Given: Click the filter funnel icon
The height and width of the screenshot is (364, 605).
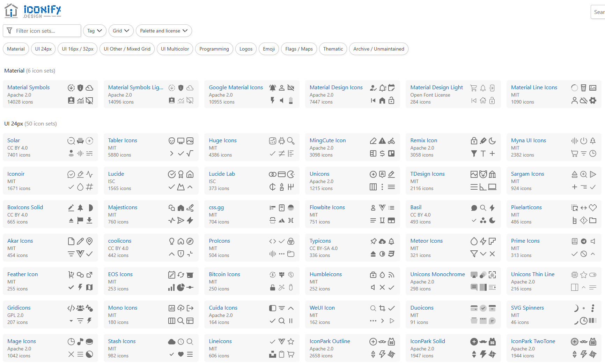Looking at the screenshot, I should point(9,31).
